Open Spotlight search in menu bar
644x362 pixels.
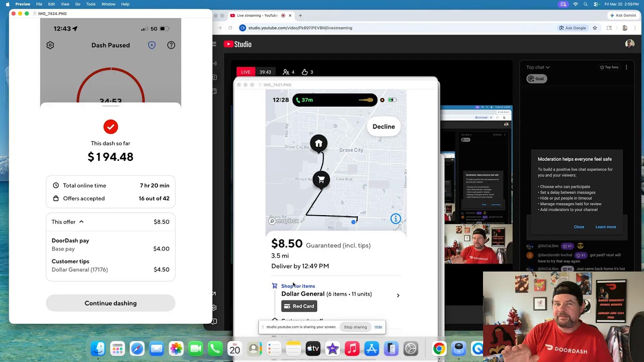pyautogui.click(x=586, y=4)
